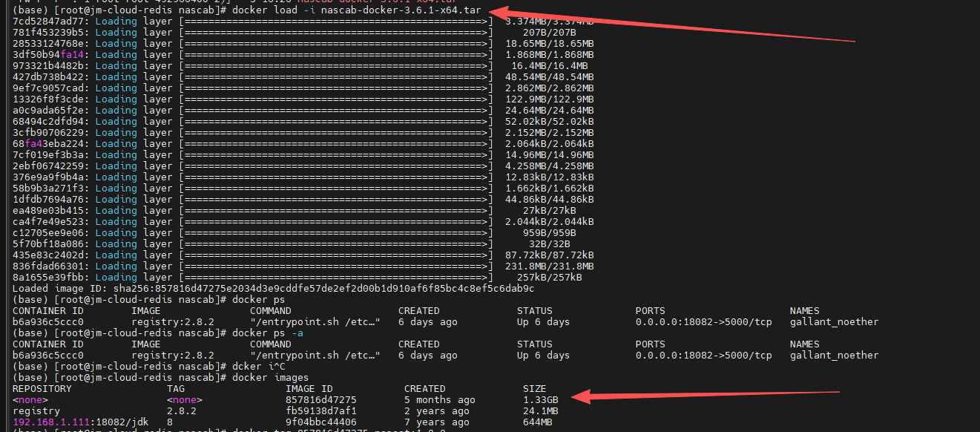Viewport: 980px width, 432px height.
Task: Click the IMAGE ID column header
Action: [309, 389]
